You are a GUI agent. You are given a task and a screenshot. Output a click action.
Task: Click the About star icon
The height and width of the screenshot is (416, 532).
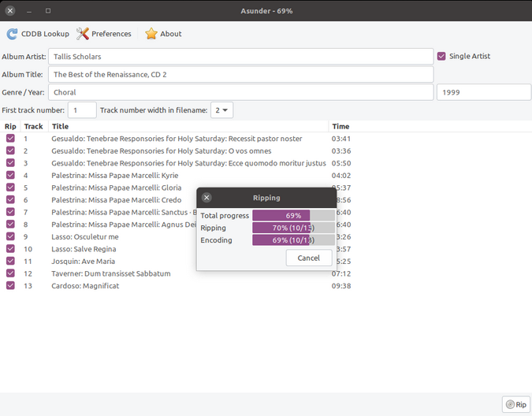click(x=151, y=34)
